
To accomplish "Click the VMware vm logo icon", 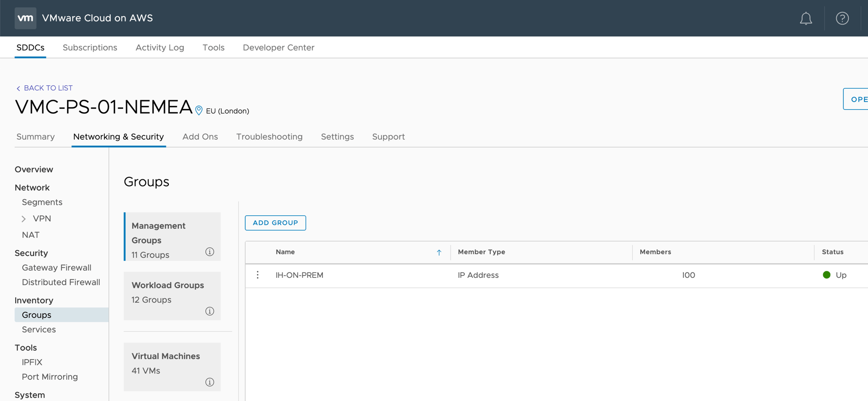I will point(25,18).
